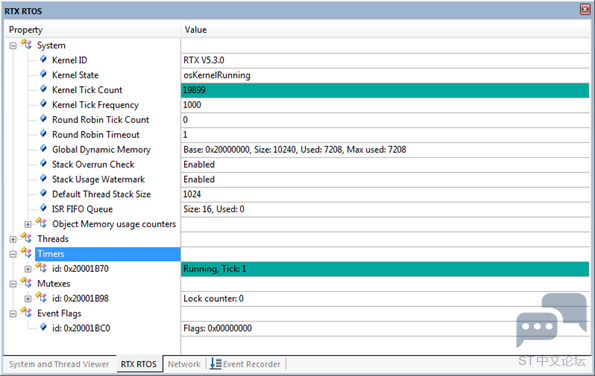Click the ISR FIFO Queue icon

[43, 208]
